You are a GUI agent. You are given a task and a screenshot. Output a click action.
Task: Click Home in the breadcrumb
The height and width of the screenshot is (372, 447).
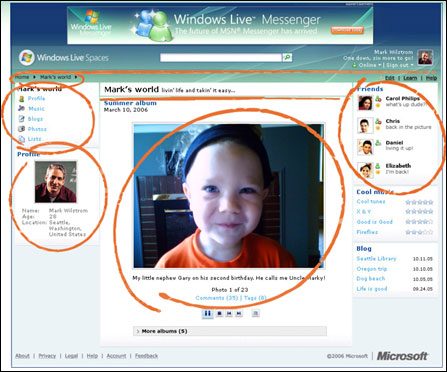point(22,77)
